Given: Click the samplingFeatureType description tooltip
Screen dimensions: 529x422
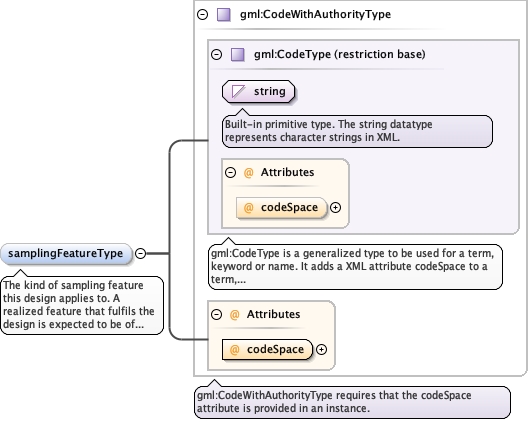Looking at the screenshot, I should coord(82,305).
